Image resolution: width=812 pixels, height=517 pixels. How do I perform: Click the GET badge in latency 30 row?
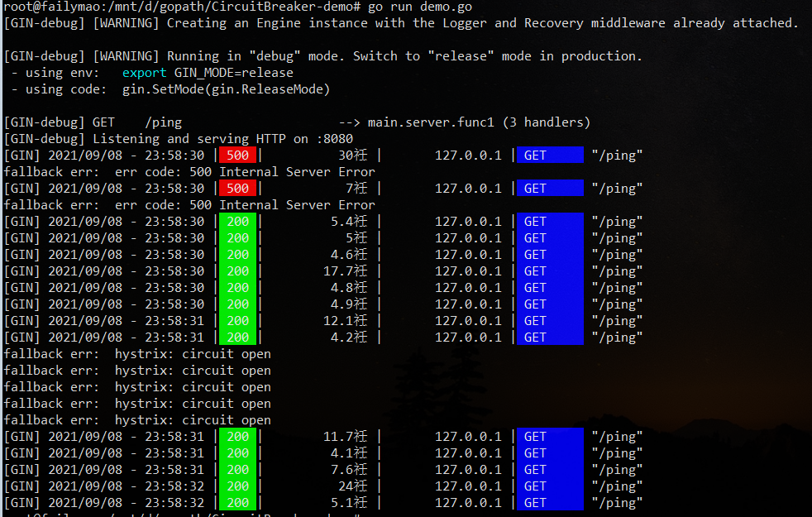(x=550, y=156)
